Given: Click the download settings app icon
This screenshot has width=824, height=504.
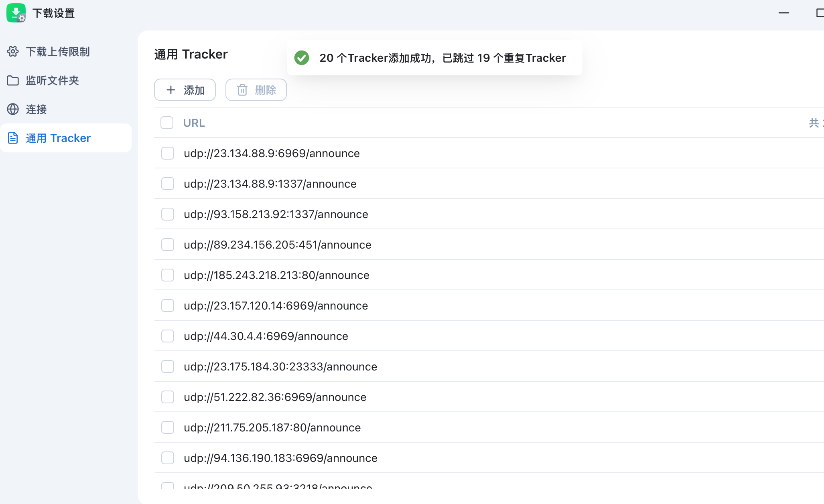Looking at the screenshot, I should tap(16, 13).
